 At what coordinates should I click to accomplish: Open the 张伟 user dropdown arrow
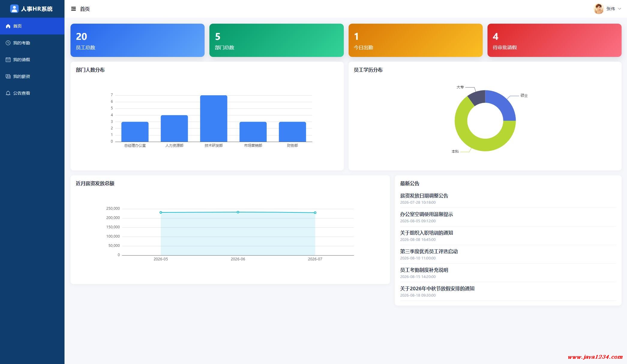619,9
